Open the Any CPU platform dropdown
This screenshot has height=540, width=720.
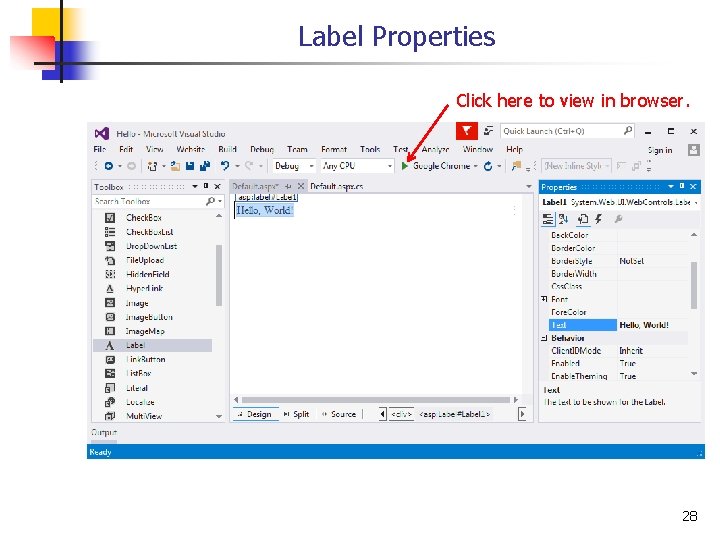tap(390, 166)
